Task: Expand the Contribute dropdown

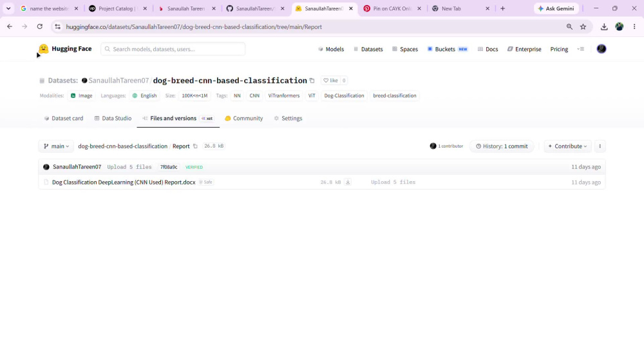Action: (567, 146)
